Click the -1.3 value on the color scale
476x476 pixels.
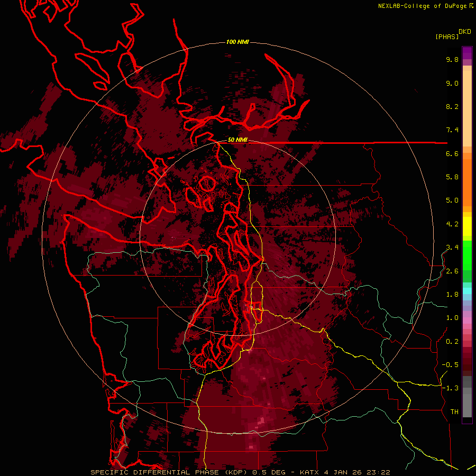pyautogui.click(x=450, y=388)
